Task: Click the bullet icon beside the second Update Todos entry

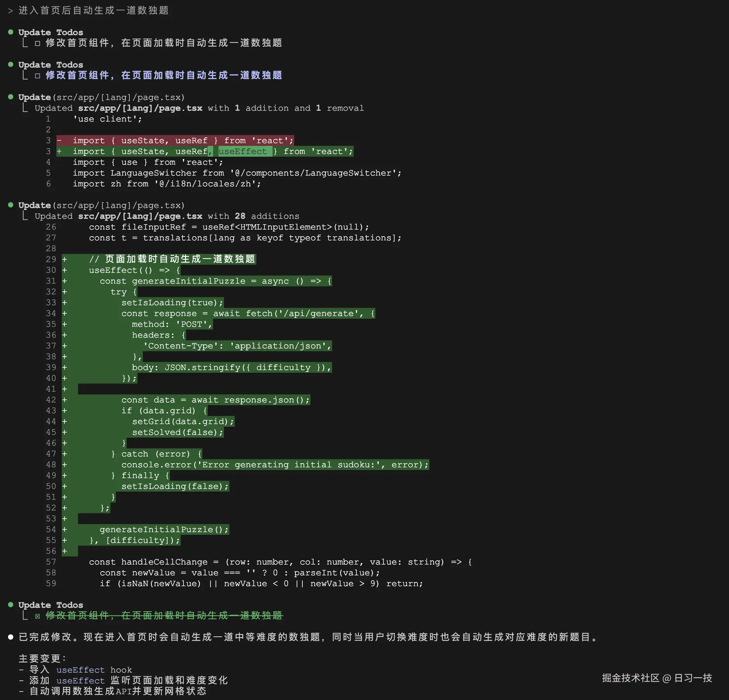Action: (11, 64)
